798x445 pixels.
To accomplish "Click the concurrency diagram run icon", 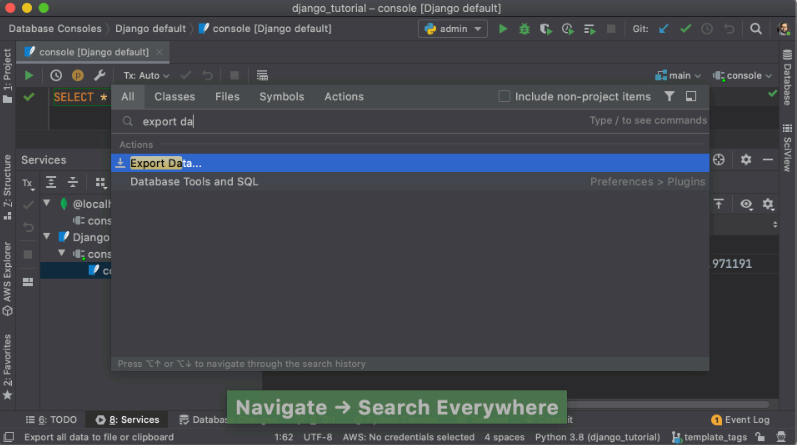I will click(x=590, y=29).
